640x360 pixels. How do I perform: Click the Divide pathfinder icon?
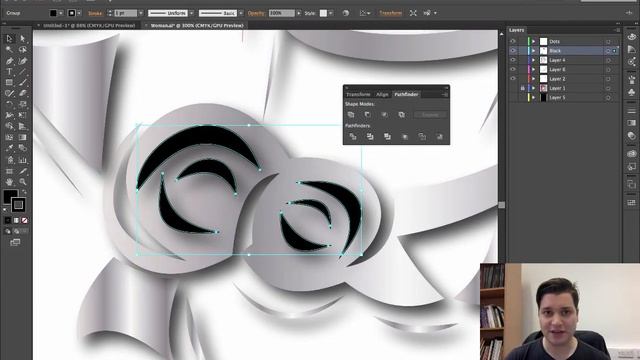point(353,137)
